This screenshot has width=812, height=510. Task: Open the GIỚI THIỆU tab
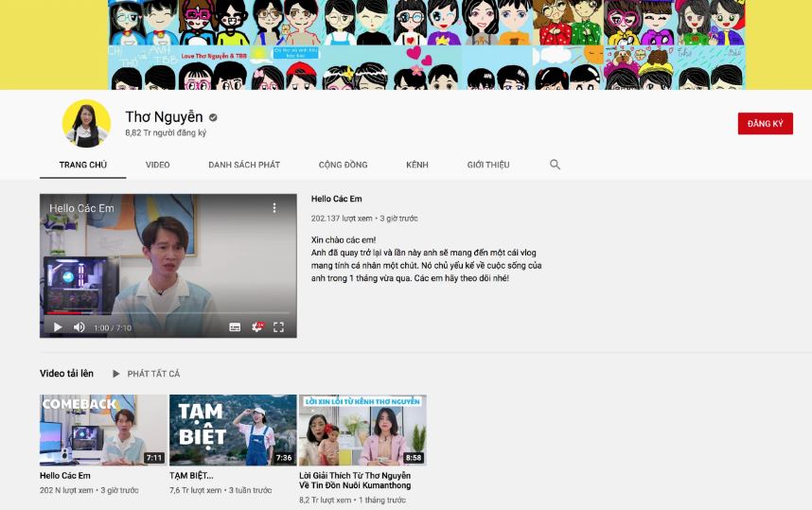pos(488,165)
